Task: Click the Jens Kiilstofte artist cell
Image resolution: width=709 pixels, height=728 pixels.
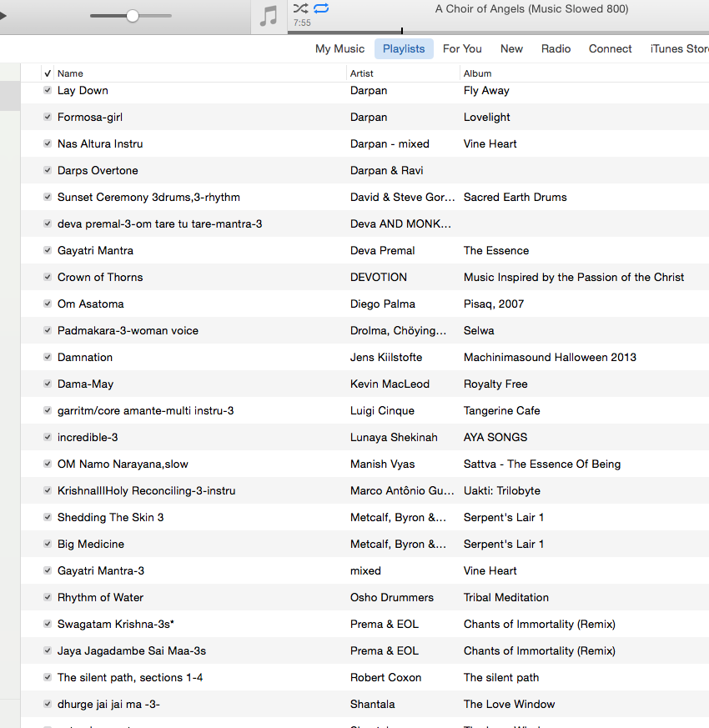Action: [x=386, y=358]
